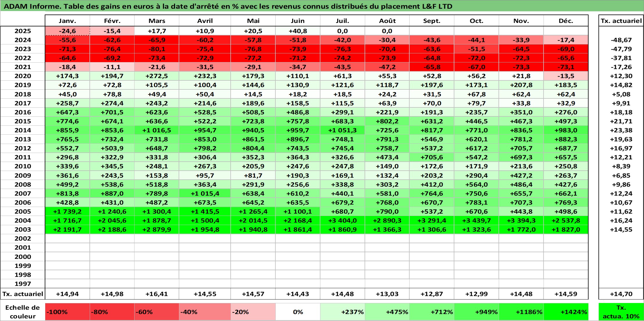Click the Tx. actuariel bottom row label

click(x=23, y=294)
